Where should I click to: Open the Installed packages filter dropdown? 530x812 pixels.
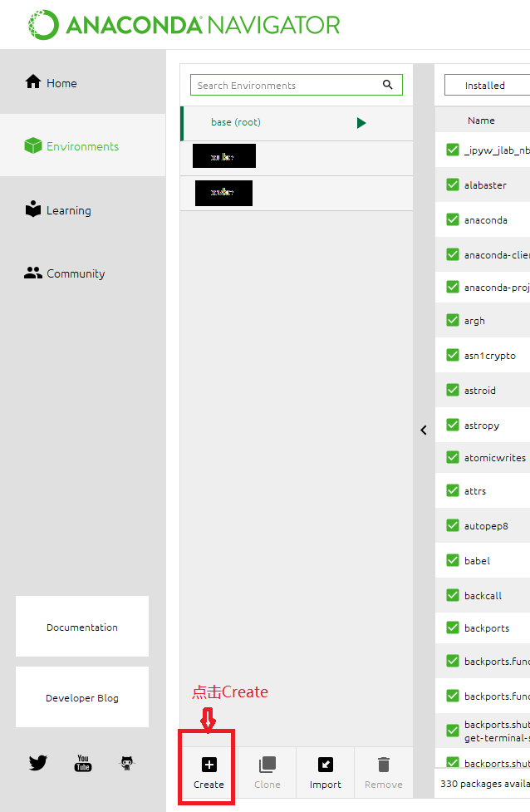click(487, 85)
